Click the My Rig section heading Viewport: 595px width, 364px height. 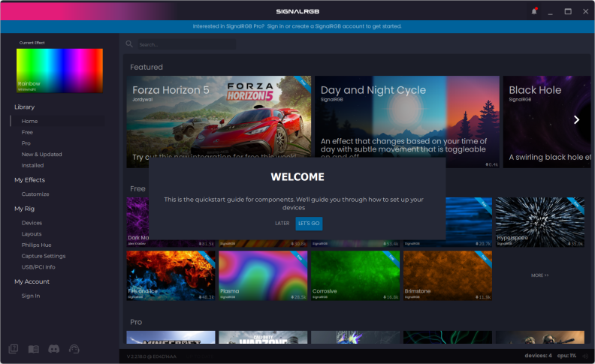point(24,209)
